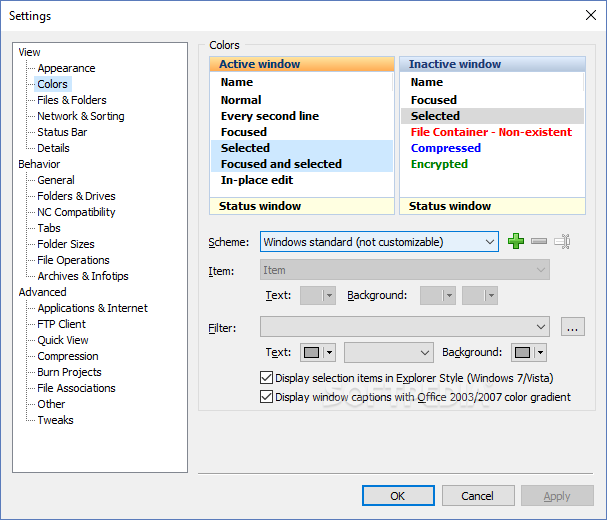The image size is (607, 520).
Task: Click 'Selected' row in Inactive window preview
Action: coord(492,116)
